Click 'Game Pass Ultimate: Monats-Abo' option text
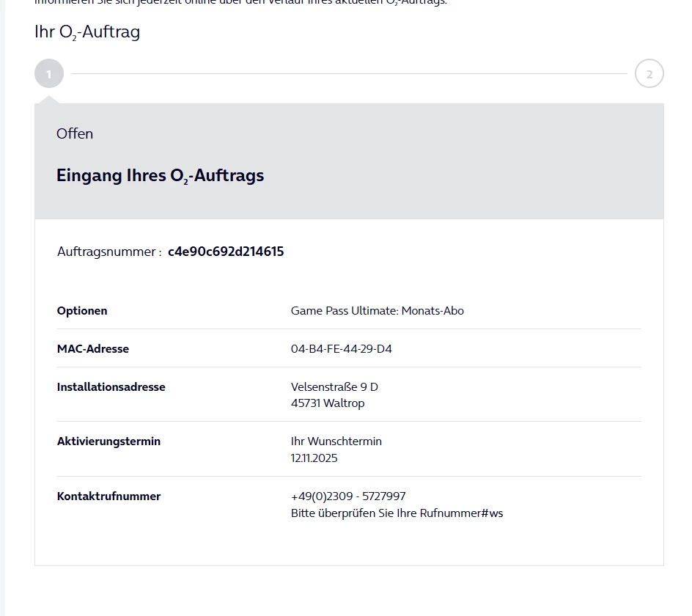This screenshot has width=692, height=616. [x=378, y=311]
